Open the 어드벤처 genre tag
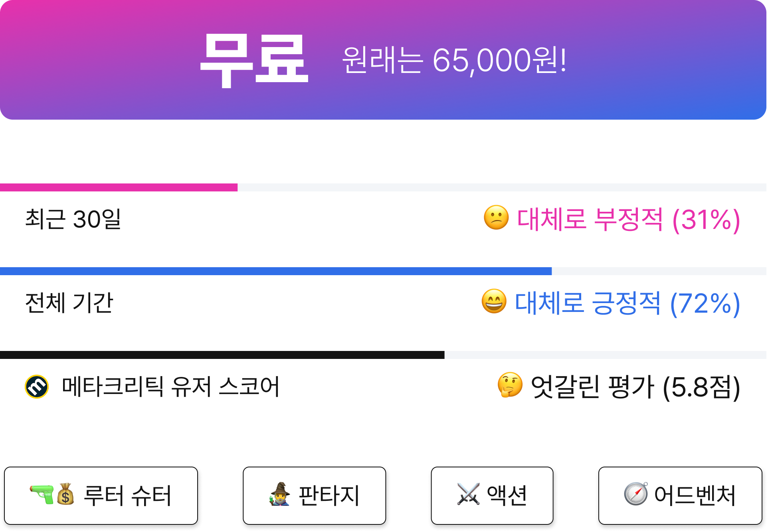The image size is (768, 532). [x=680, y=496]
